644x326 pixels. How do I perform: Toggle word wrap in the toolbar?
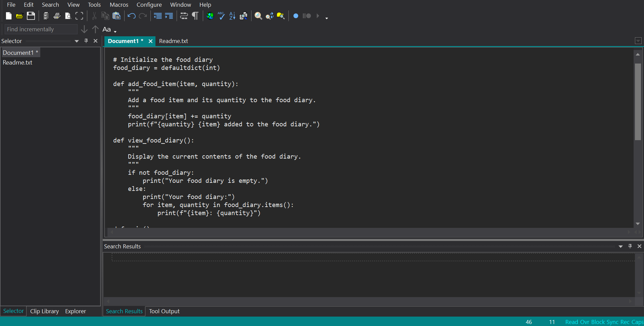tap(184, 16)
